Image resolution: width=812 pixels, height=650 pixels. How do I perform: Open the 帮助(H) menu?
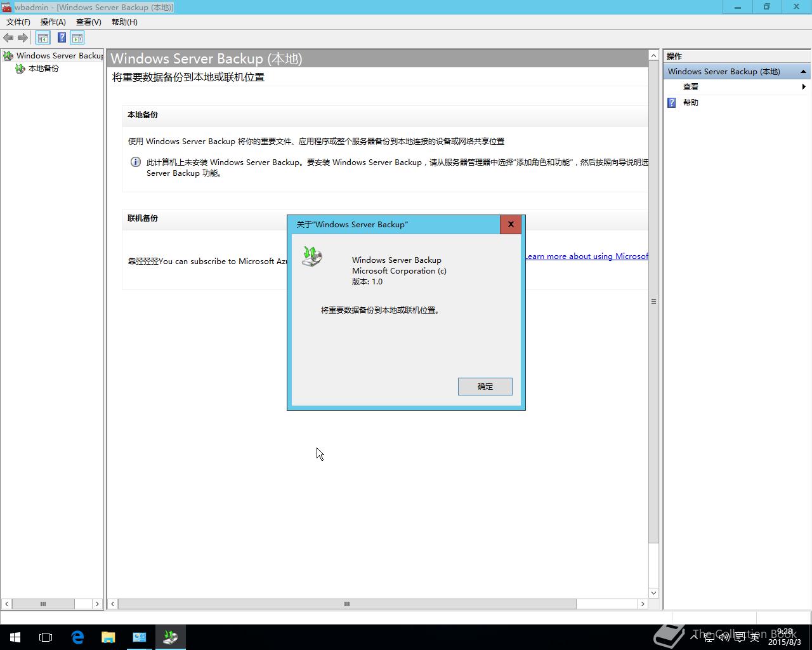124,22
